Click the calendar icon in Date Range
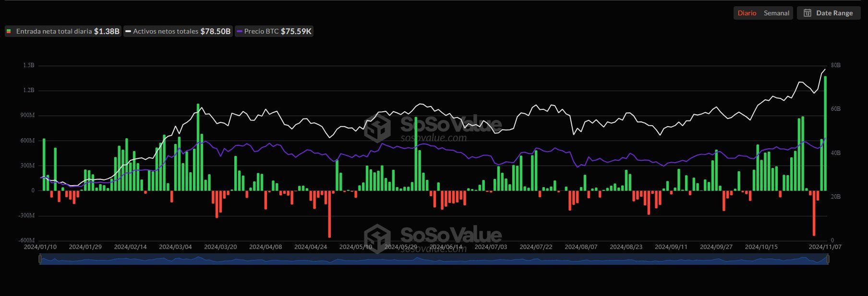Screen dimensions: 868x296 pos(808,13)
